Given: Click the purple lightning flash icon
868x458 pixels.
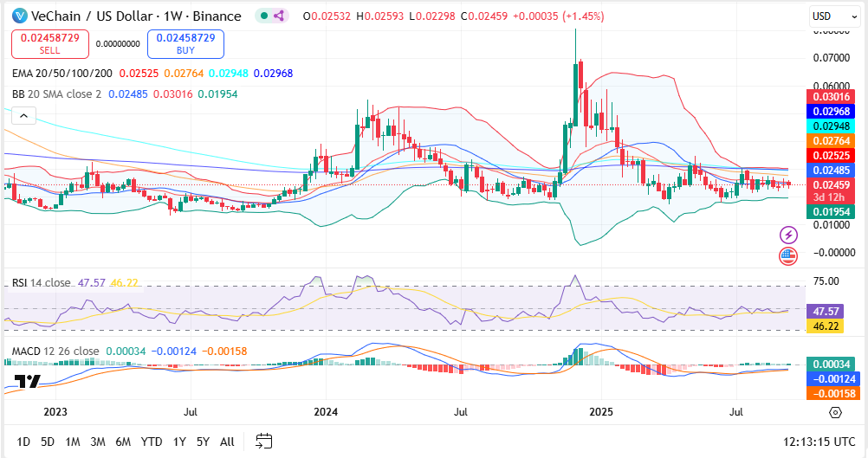Looking at the screenshot, I should (788, 235).
